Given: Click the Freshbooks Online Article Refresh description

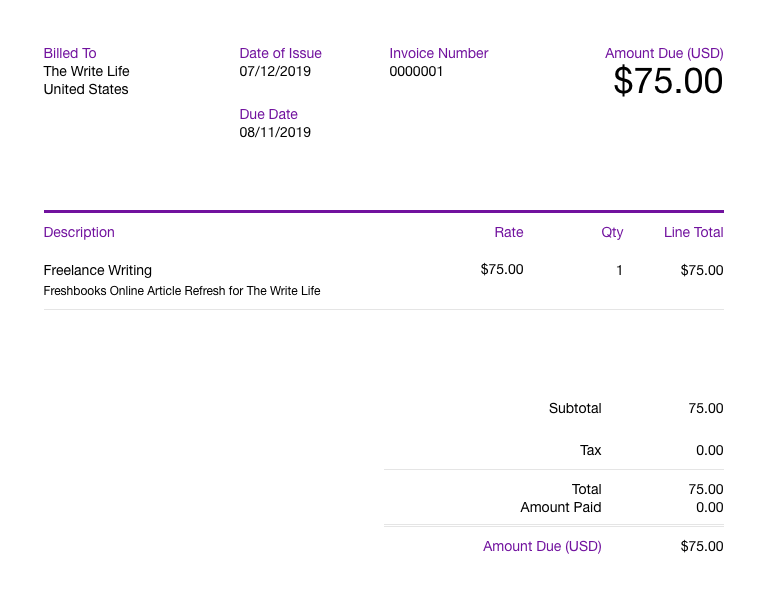Looking at the screenshot, I should coord(182,291).
